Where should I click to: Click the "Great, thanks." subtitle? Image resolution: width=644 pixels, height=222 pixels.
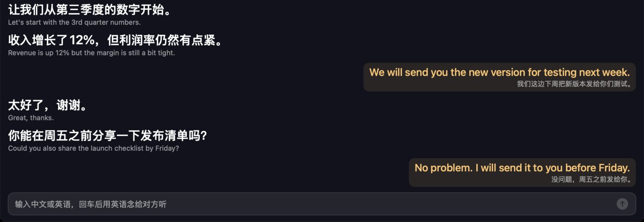pos(31,118)
